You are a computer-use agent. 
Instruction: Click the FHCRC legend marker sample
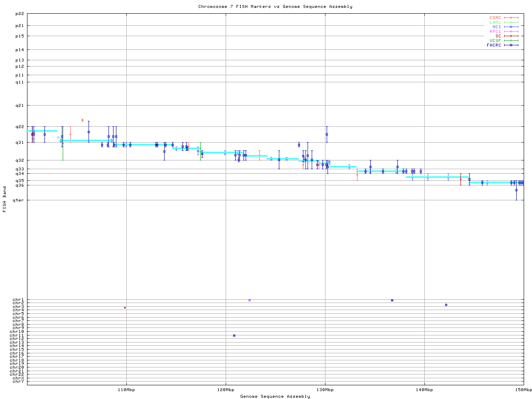click(x=511, y=45)
